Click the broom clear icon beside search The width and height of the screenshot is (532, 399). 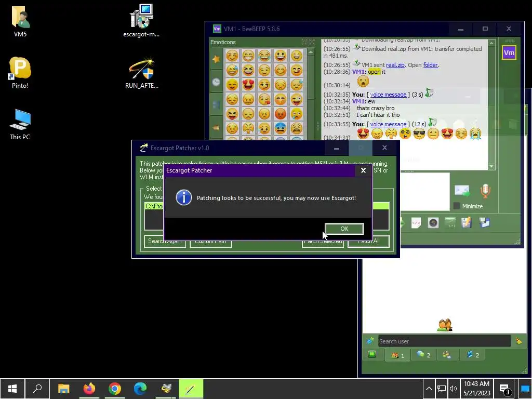coord(519,341)
